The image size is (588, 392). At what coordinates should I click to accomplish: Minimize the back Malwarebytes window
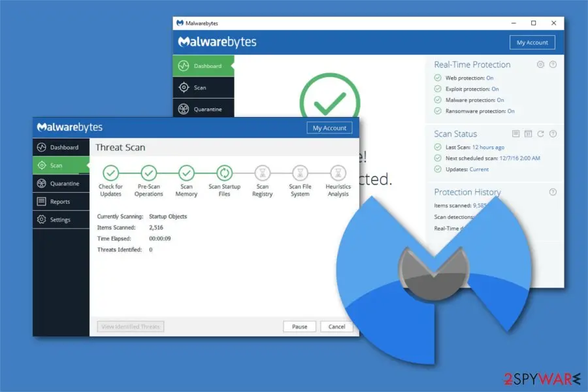coord(514,23)
